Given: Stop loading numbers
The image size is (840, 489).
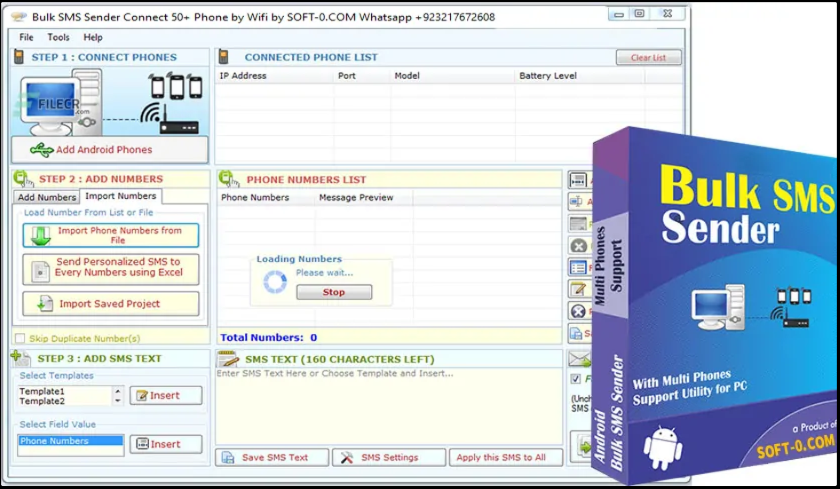Looking at the screenshot, I should (333, 292).
